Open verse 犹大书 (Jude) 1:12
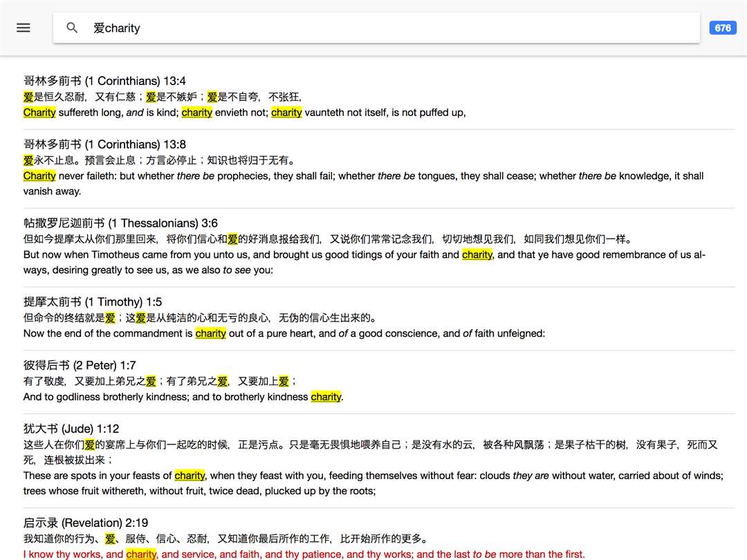 point(71,429)
